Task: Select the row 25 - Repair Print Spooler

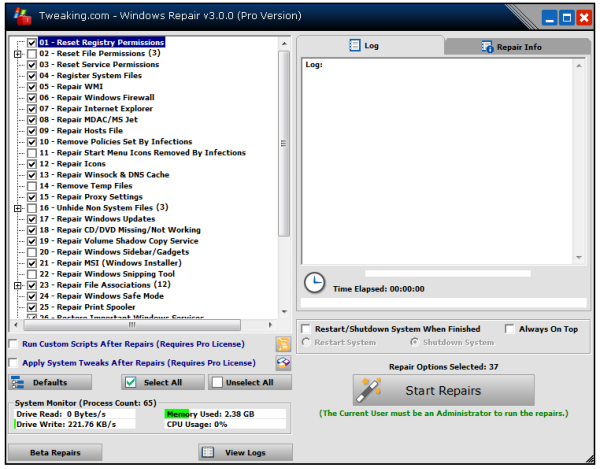Action: (x=87, y=307)
